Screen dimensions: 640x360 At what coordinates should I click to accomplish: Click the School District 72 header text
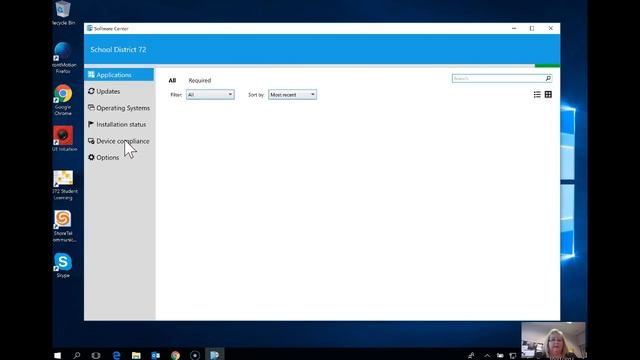pos(118,49)
